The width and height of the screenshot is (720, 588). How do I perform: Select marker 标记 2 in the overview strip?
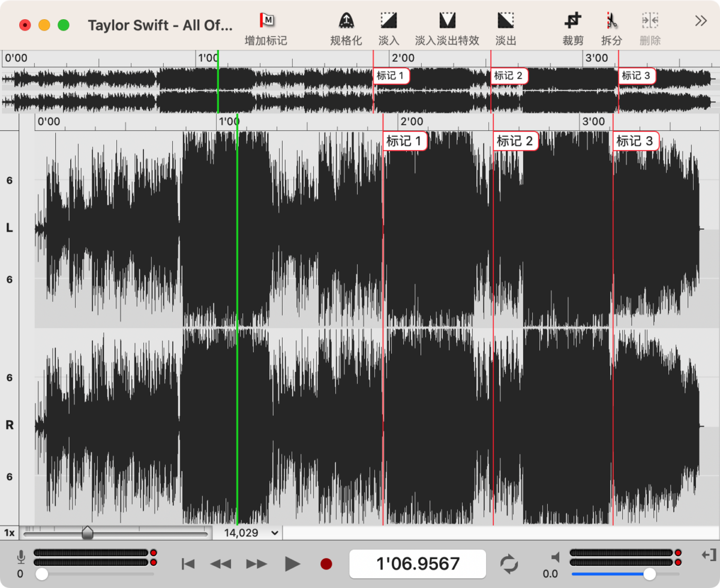[510, 76]
